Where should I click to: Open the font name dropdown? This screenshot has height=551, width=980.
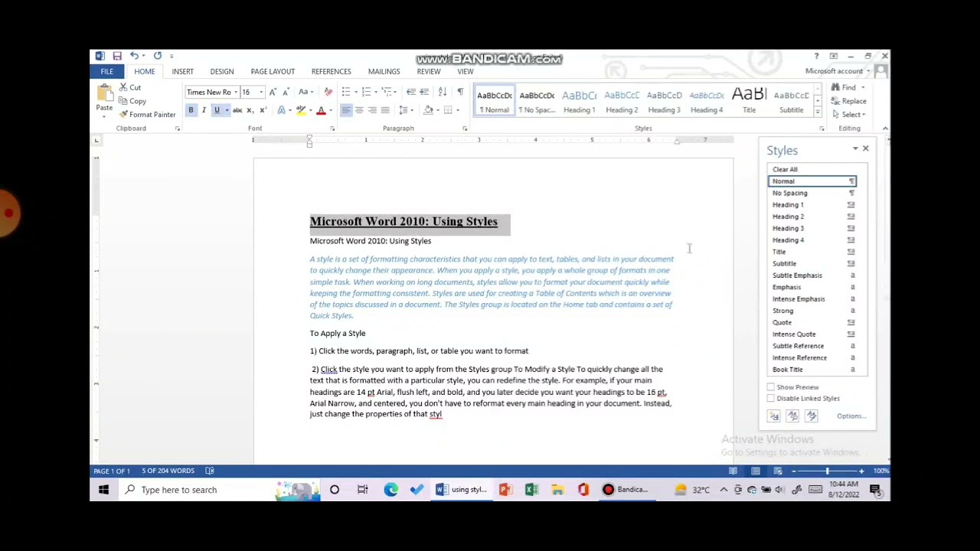point(236,93)
